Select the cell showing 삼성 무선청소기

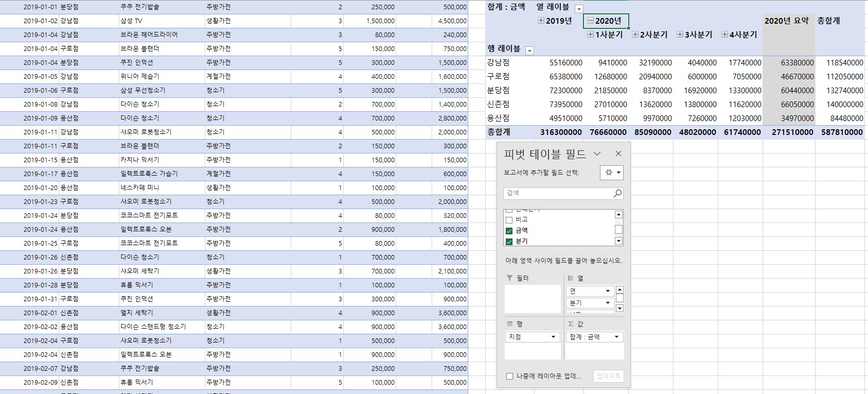tap(162, 90)
